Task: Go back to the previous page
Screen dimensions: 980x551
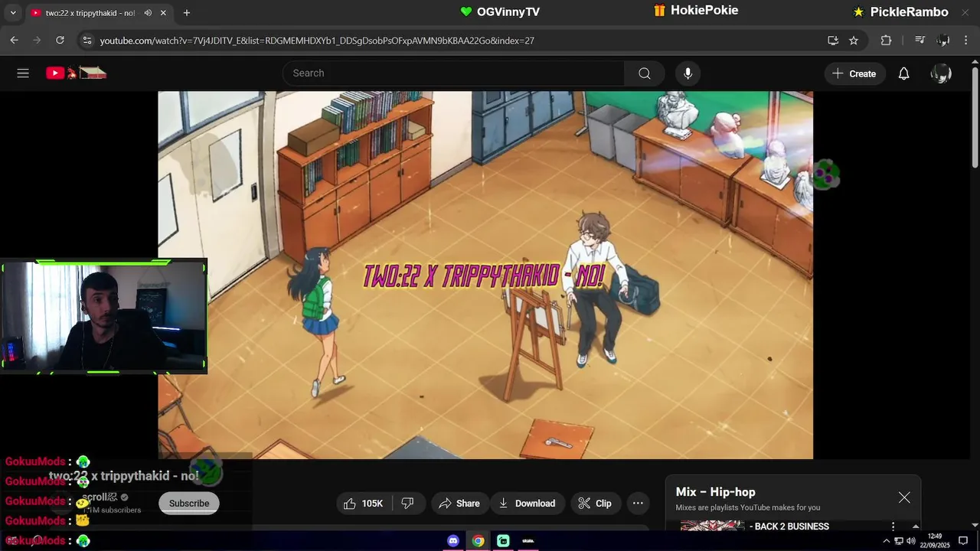Action: pos(14,41)
